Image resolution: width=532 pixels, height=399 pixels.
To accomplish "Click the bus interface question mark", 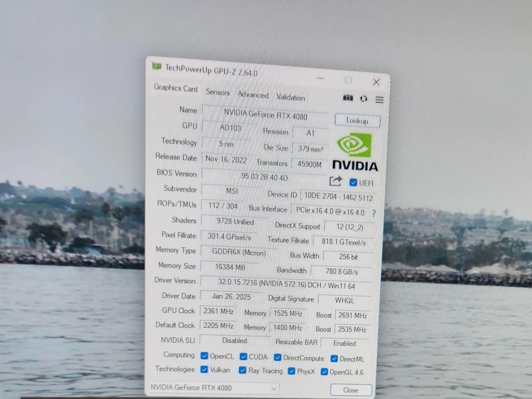I will tap(374, 214).
